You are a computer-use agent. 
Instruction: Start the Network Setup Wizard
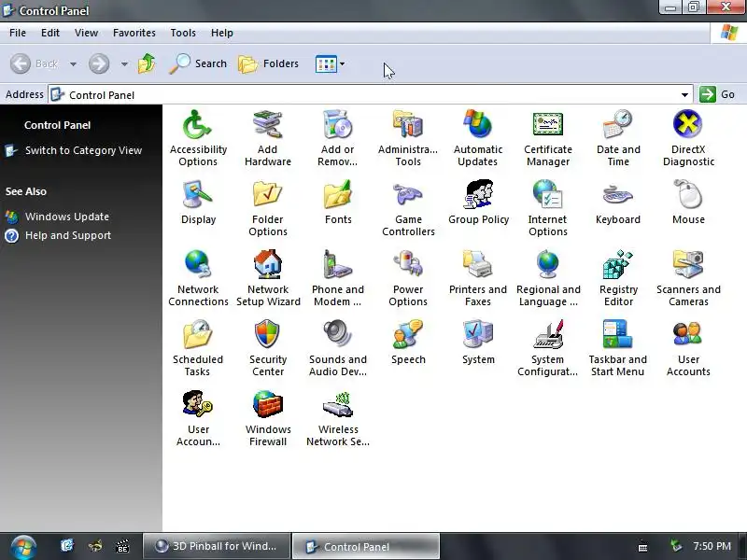pos(268,278)
